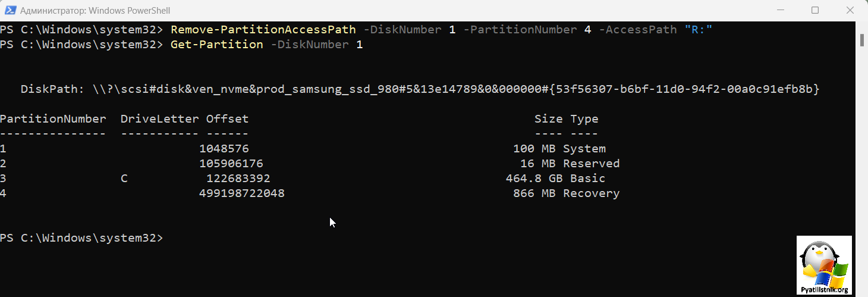The width and height of the screenshot is (868, 297).
Task: Click the PartitionNumber column header
Action: [53, 119]
